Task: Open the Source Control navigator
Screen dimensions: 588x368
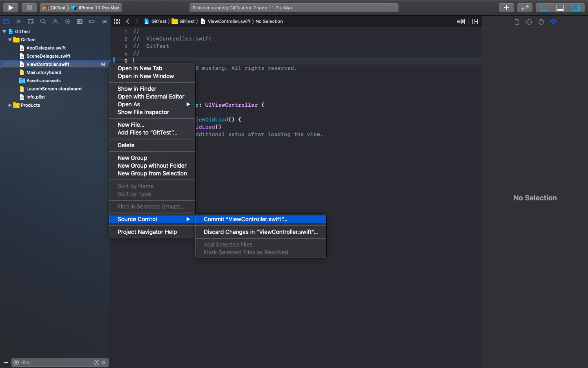Action: [x=18, y=21]
